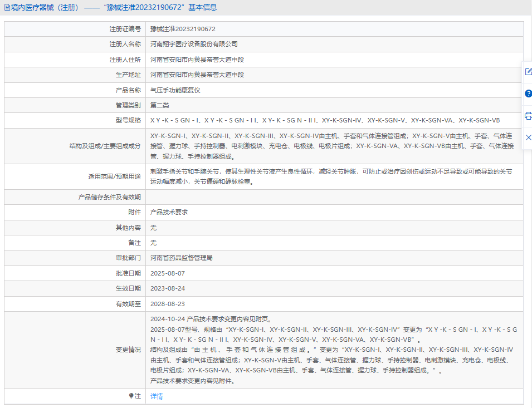Select the 第二类 management category value
The height and width of the screenshot is (408, 532).
[x=159, y=105]
